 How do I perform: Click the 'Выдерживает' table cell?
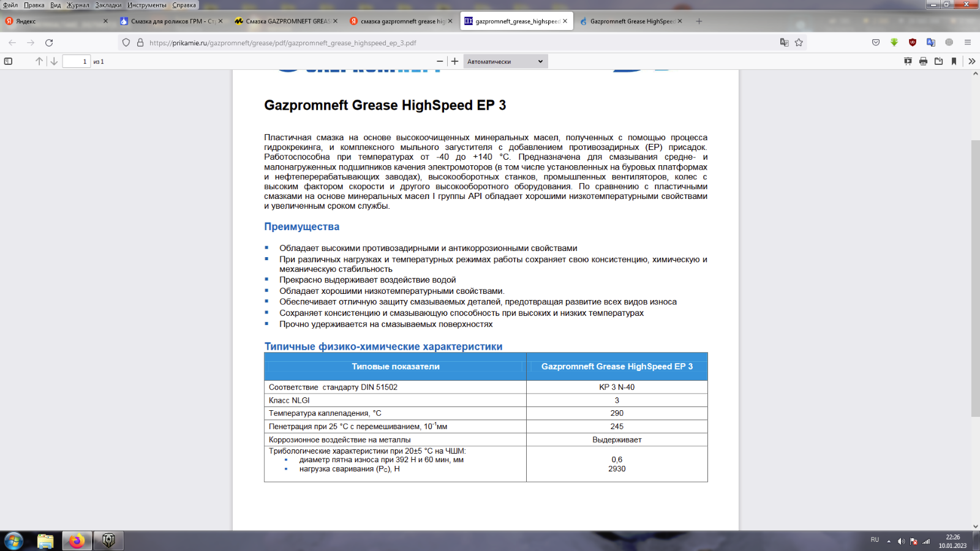(x=617, y=440)
